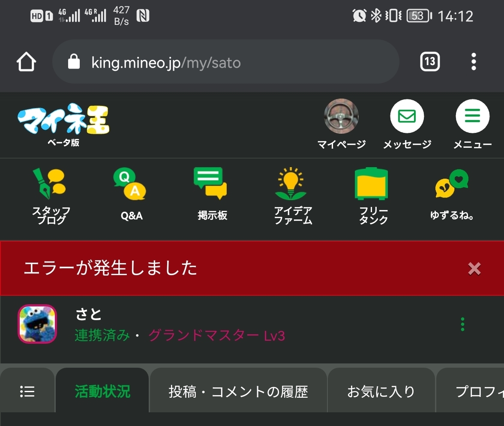Tap the padlock icon in address bar
504x426 pixels.
point(74,61)
